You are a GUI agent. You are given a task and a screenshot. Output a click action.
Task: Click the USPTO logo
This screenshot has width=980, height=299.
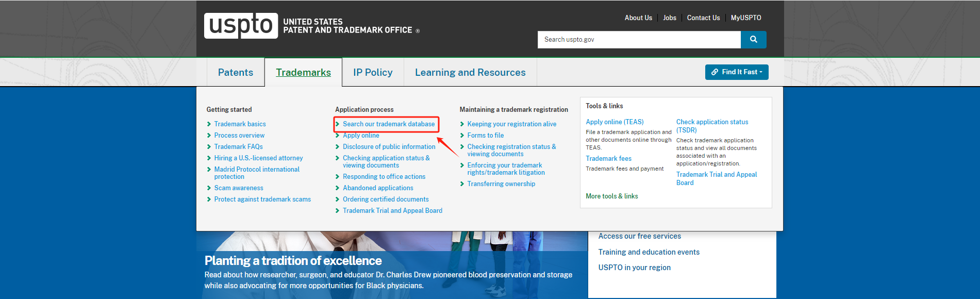[x=241, y=25]
